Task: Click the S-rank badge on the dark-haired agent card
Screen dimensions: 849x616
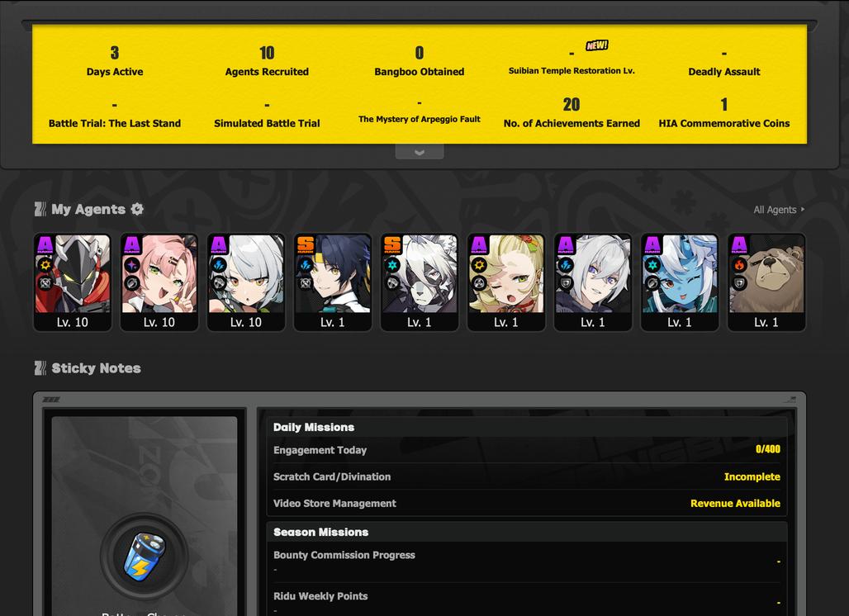Action: click(306, 245)
